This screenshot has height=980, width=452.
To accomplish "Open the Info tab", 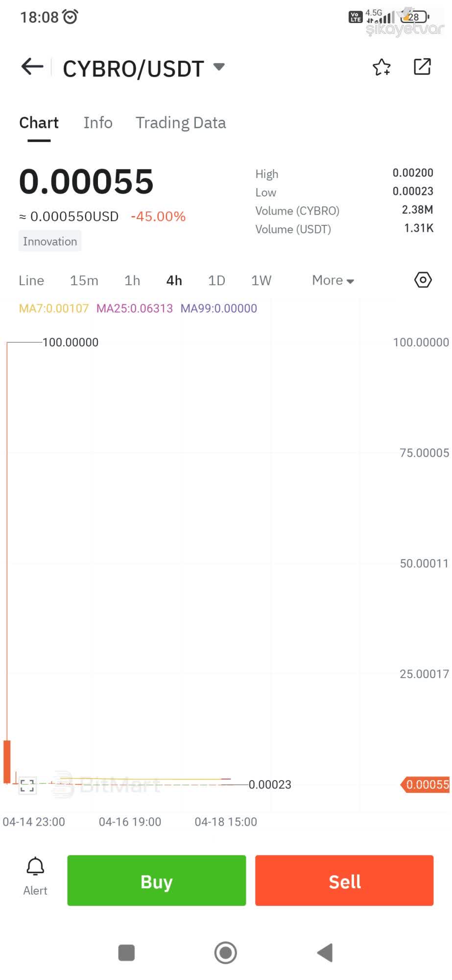I will click(x=97, y=122).
